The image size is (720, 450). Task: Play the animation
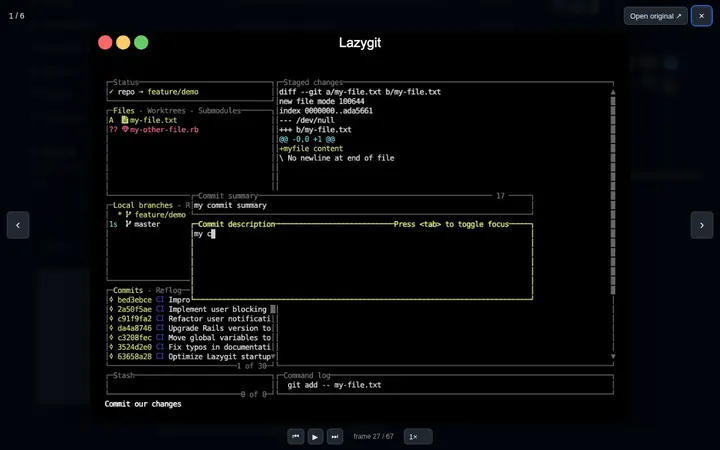tap(315, 436)
